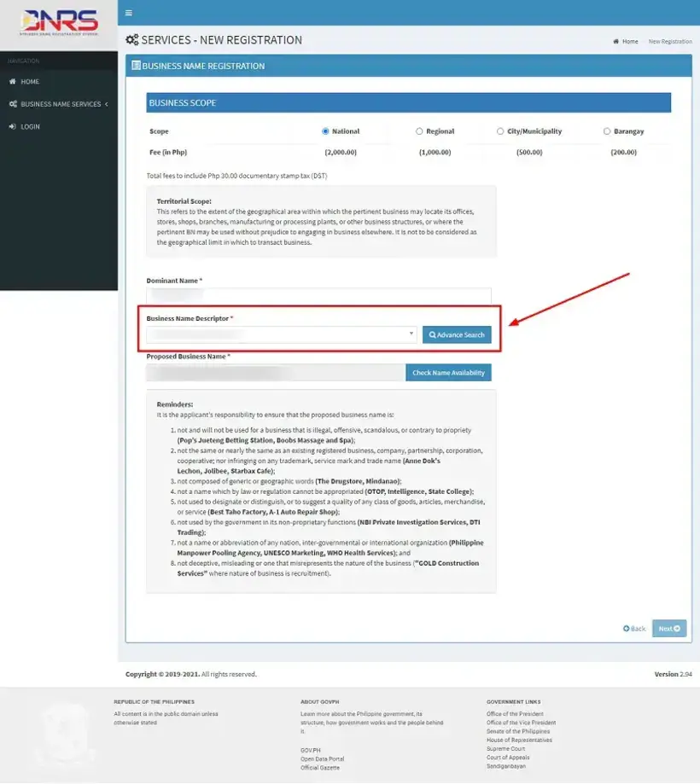Click the Login arrow icon in sidebar
This screenshot has height=784, width=700.
[x=13, y=126]
